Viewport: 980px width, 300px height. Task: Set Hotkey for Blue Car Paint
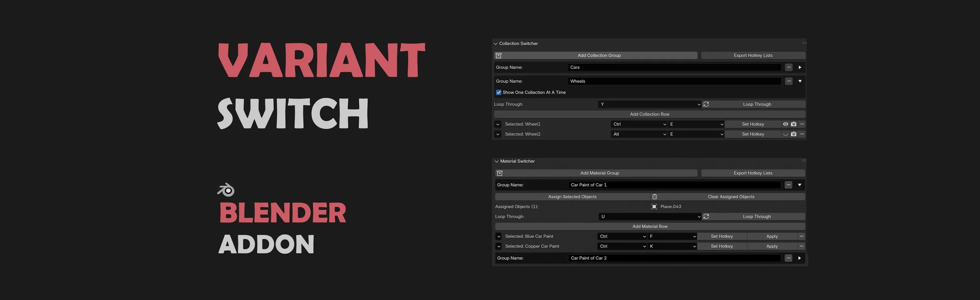tap(722, 237)
